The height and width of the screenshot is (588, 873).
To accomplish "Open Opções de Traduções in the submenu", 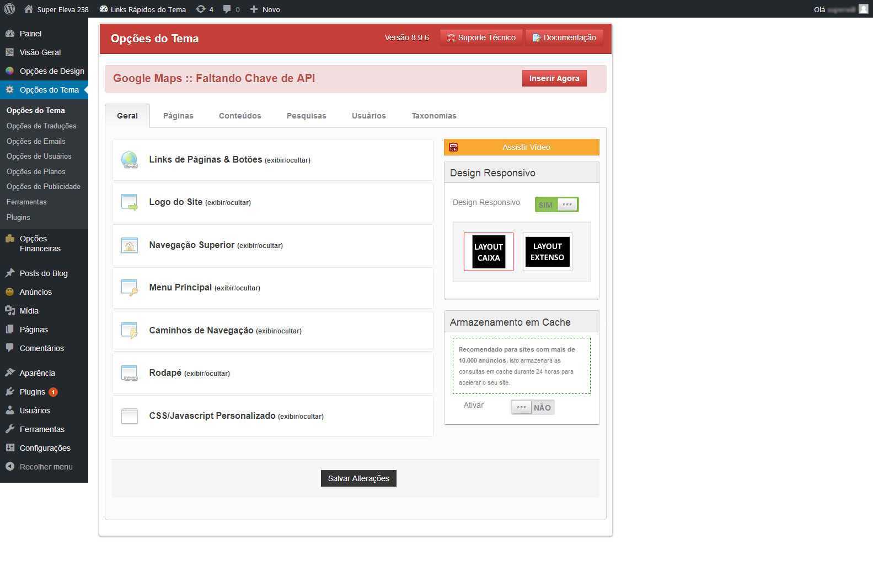I will coord(41,126).
